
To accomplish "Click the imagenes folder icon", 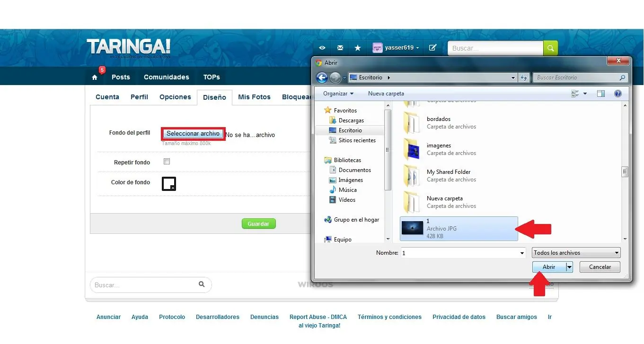I will tap(412, 149).
